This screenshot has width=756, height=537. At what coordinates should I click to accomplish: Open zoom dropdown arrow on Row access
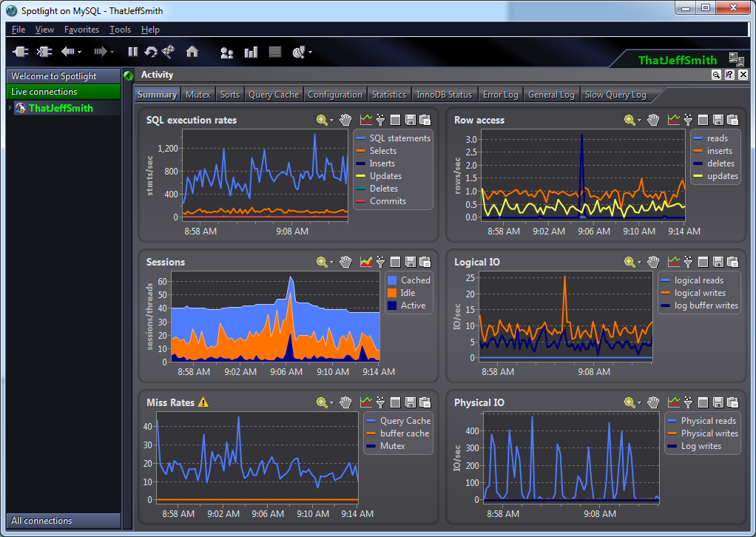tap(639, 121)
